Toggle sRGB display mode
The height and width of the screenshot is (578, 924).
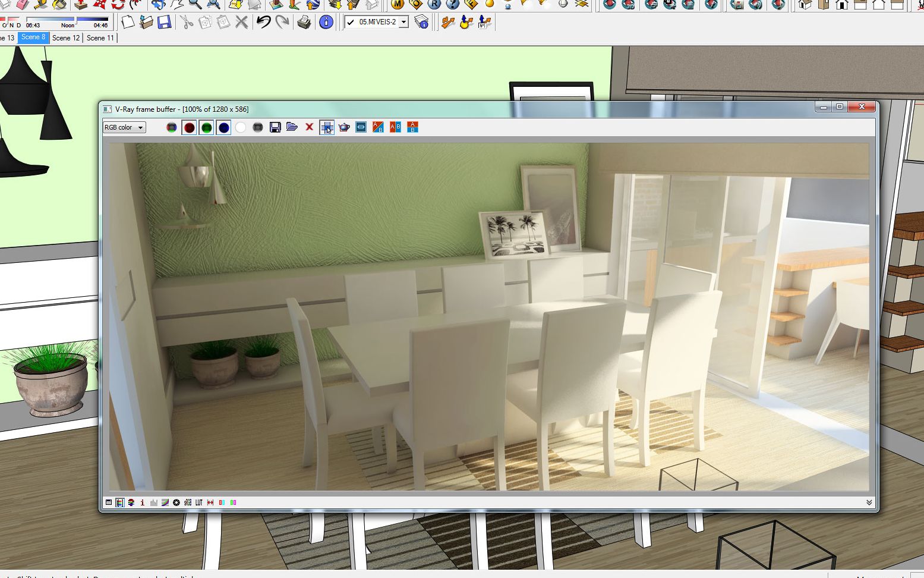pyautogui.click(x=188, y=502)
